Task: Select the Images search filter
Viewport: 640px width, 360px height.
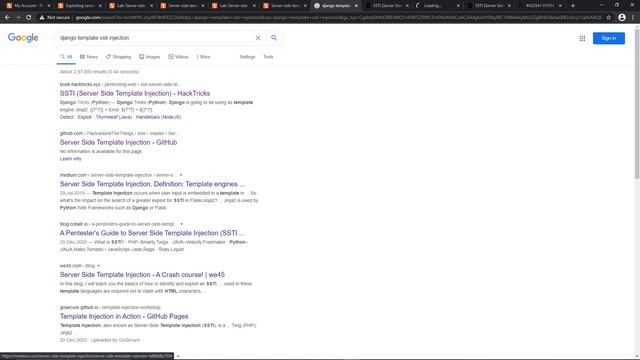Action: (x=149, y=57)
